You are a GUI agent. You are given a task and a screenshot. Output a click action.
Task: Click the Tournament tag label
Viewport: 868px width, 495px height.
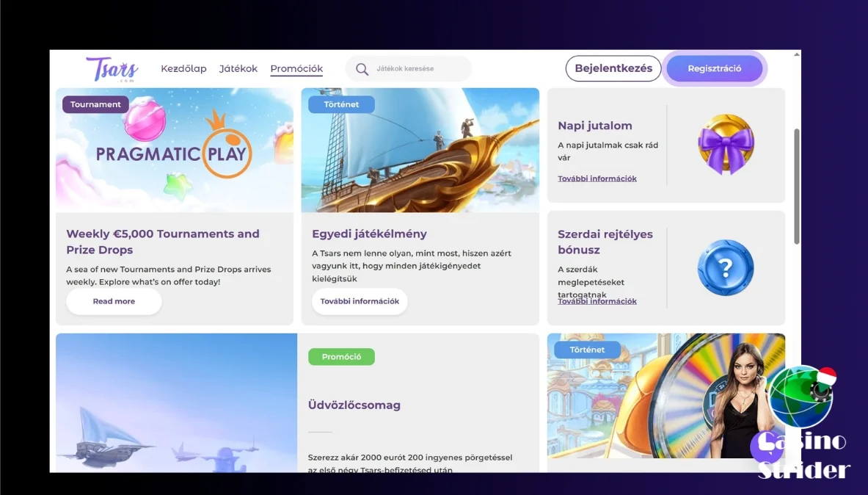click(x=95, y=104)
